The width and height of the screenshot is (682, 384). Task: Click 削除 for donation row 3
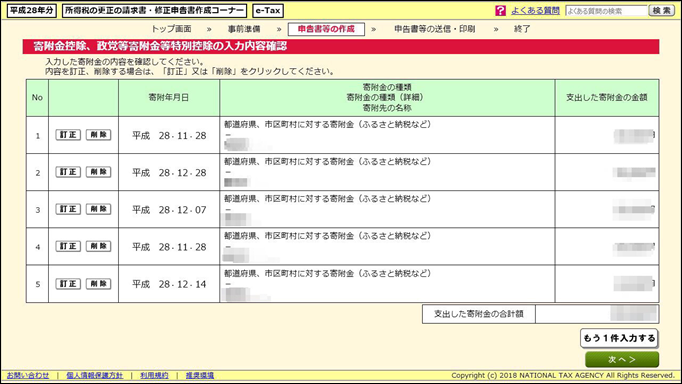pos(98,209)
